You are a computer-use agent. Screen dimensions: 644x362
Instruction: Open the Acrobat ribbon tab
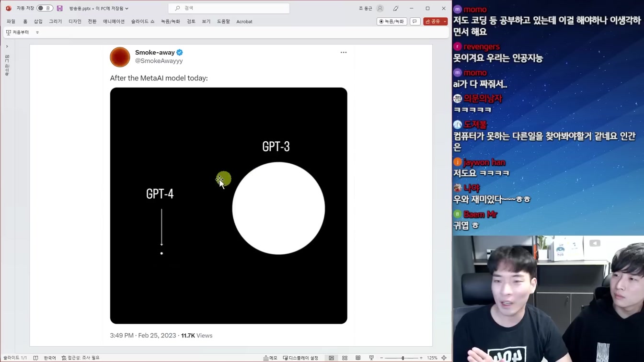pyautogui.click(x=244, y=22)
